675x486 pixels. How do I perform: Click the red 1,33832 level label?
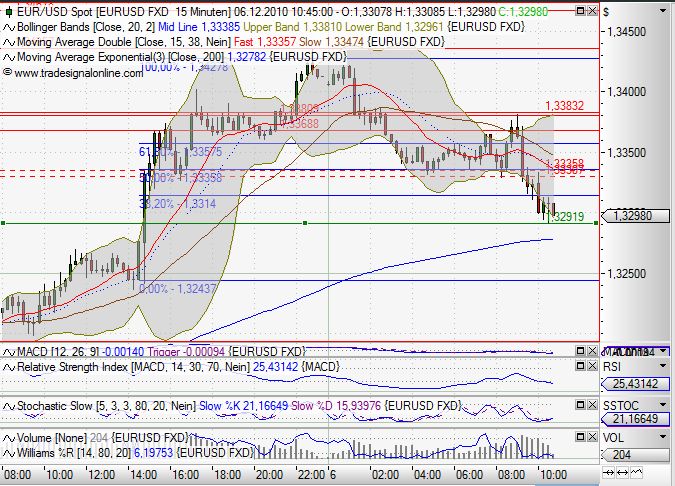(x=564, y=106)
